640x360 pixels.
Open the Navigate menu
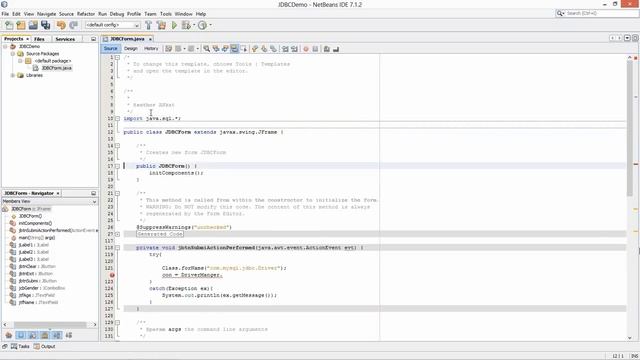pyautogui.click(x=47, y=14)
